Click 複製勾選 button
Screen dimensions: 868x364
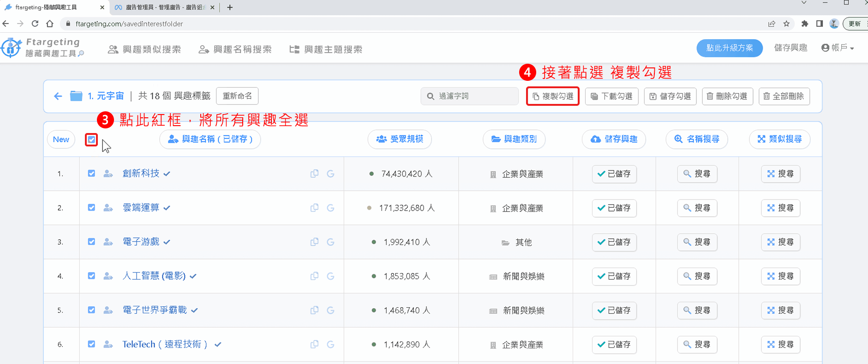point(553,96)
